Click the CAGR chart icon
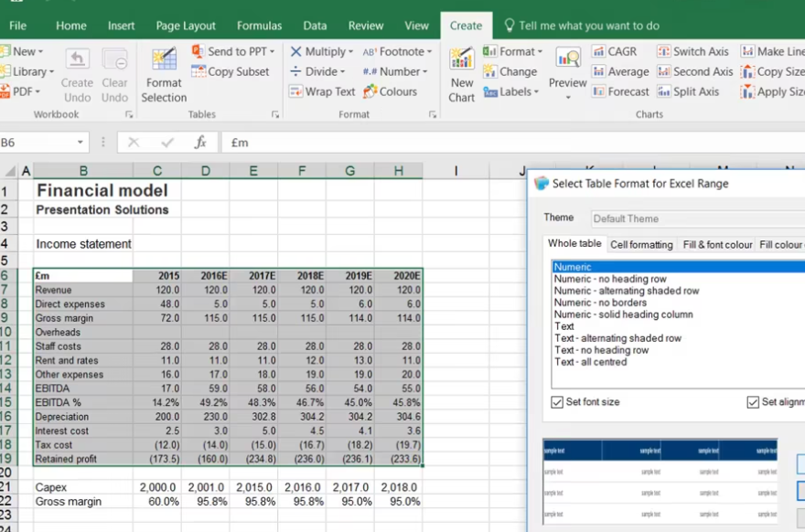 [598, 51]
